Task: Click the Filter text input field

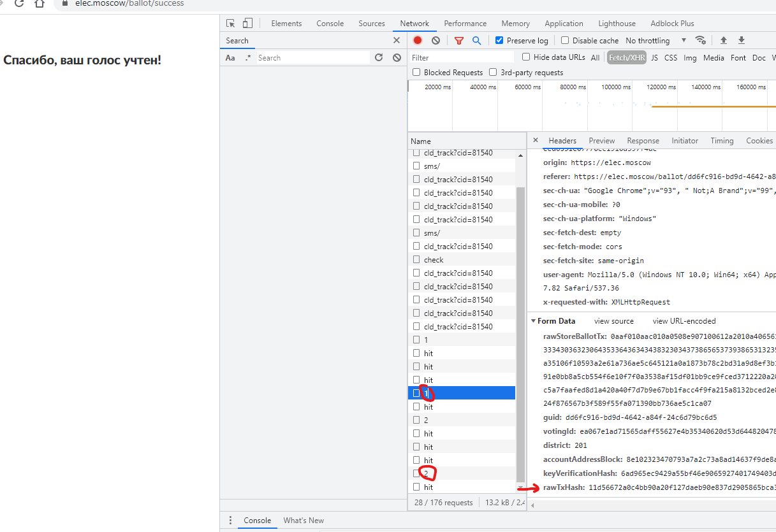Action: [x=462, y=57]
